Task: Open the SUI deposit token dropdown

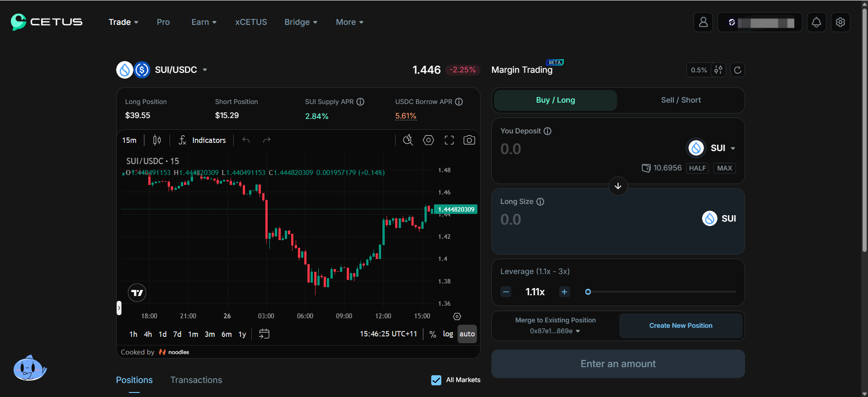Action: click(722, 148)
